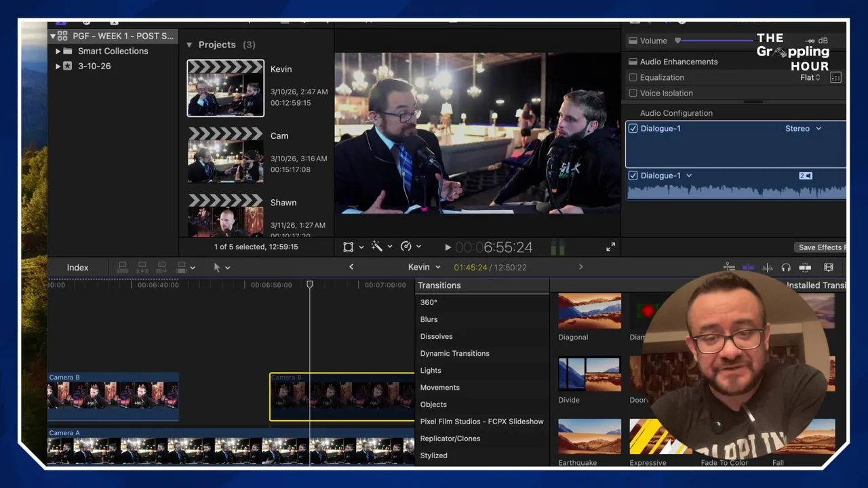
Task: Open the clip appearance filmstrip icon
Action: [828, 268]
